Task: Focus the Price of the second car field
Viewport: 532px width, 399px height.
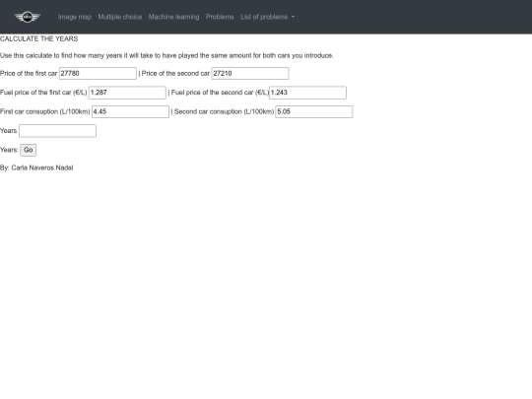Action: (250, 73)
